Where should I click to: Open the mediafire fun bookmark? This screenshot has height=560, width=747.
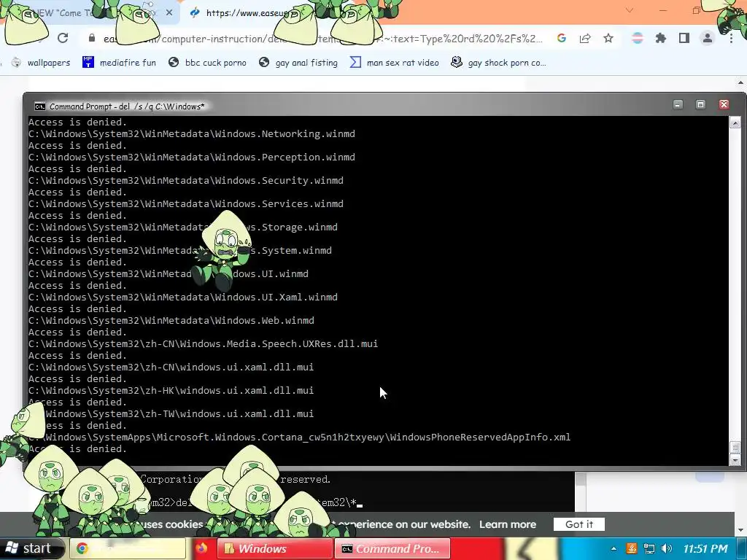click(119, 63)
